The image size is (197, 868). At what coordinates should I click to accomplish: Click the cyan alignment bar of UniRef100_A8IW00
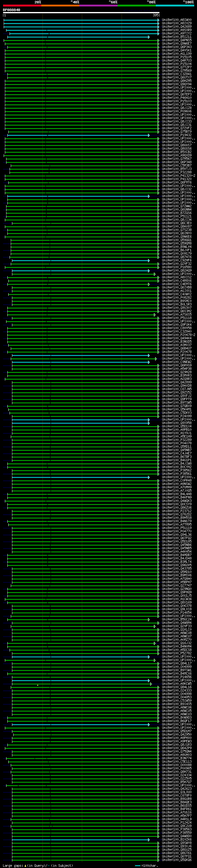[x=82, y=20]
